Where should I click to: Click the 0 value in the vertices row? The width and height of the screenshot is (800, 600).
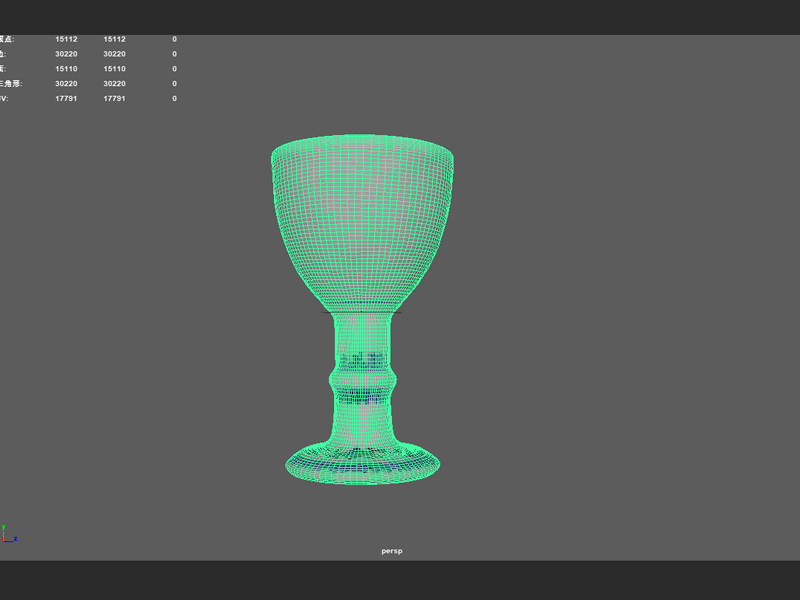pyautogui.click(x=174, y=39)
